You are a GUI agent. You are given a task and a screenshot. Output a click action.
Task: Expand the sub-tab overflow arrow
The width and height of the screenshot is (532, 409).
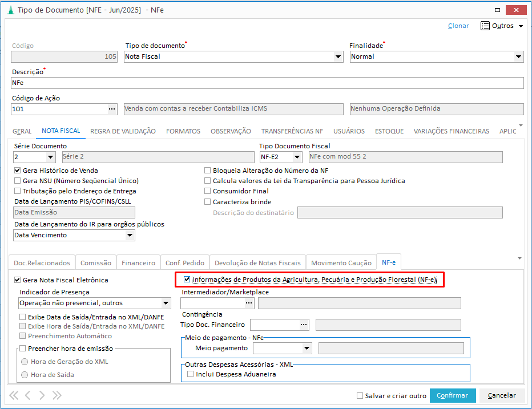[519, 258]
